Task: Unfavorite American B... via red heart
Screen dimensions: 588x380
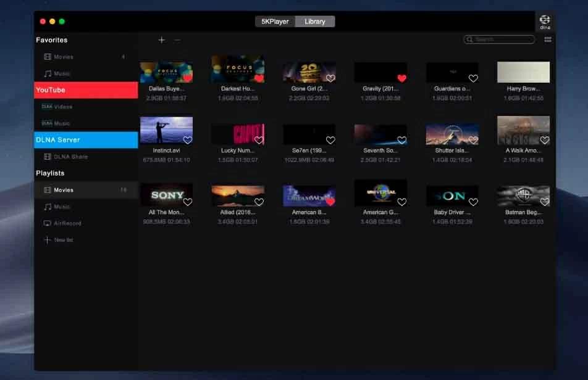Action: tap(330, 202)
